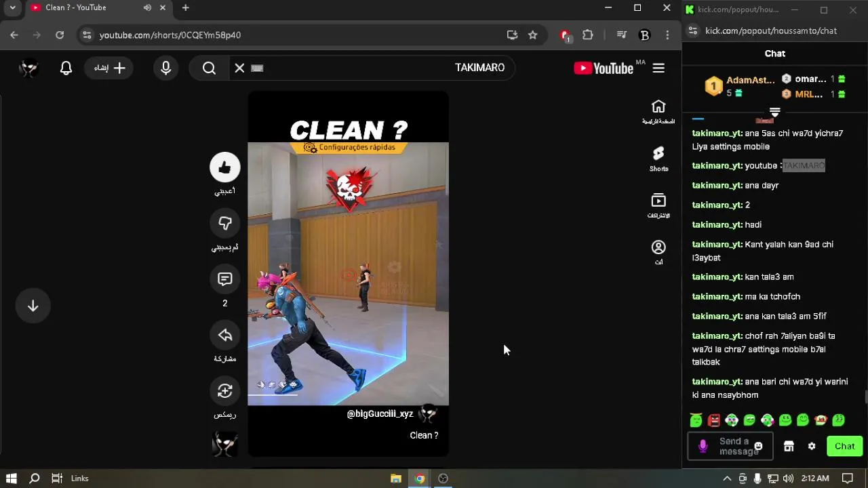The image size is (868, 488).
Task: Open red extension with badge 1
Action: click(565, 35)
